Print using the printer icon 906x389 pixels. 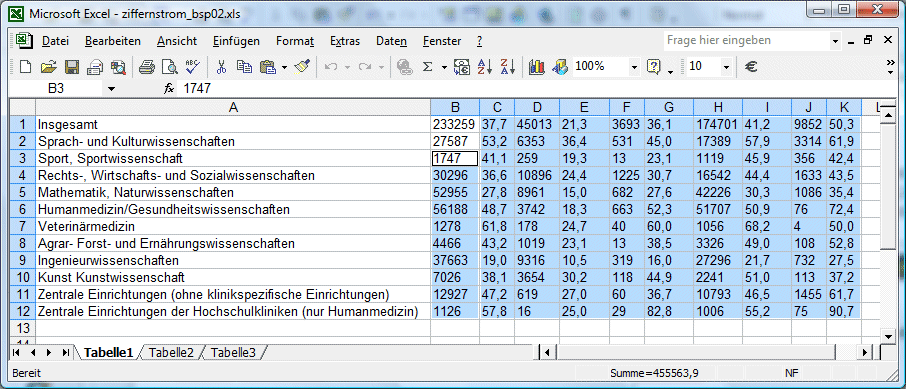(147, 67)
